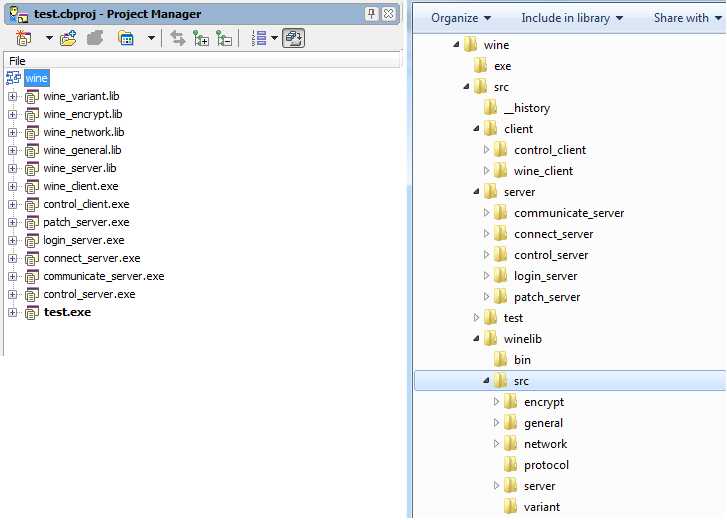Collapse the winelib folder in tree
The height and width of the screenshot is (520, 727).
click(476, 339)
